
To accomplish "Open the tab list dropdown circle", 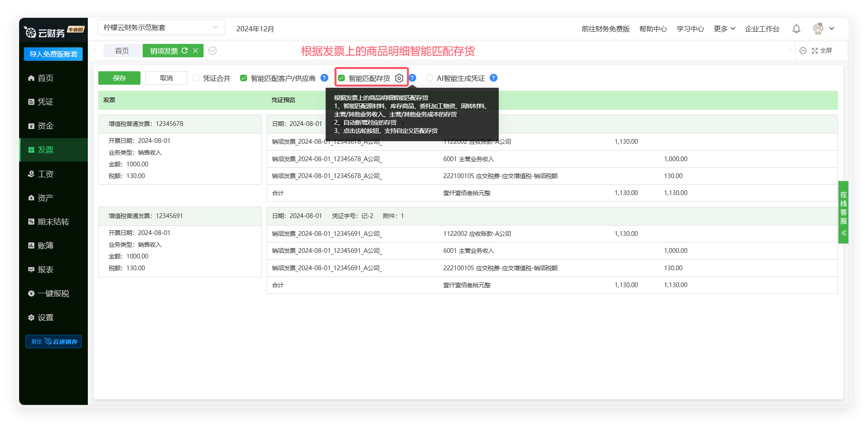I will click(x=212, y=51).
